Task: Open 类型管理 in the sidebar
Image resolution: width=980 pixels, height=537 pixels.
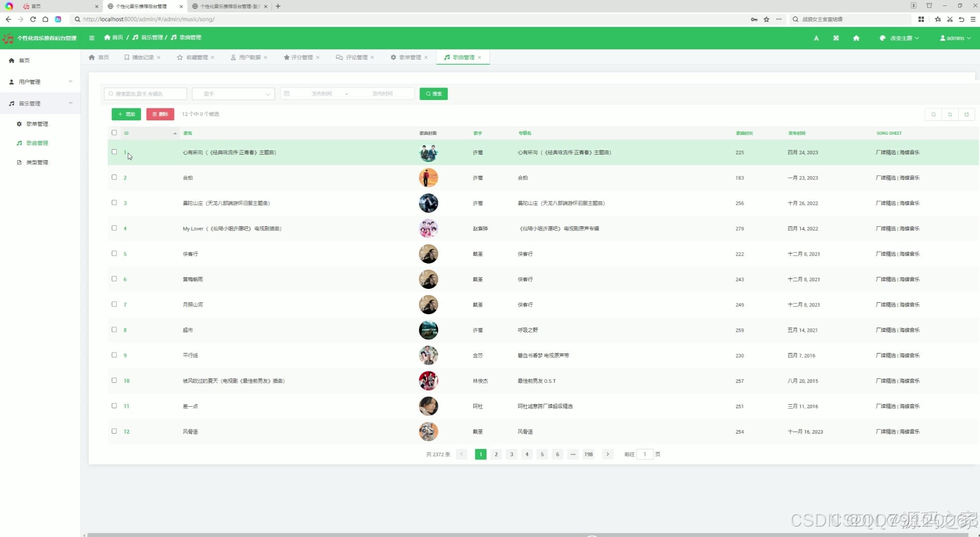Action: pos(37,163)
